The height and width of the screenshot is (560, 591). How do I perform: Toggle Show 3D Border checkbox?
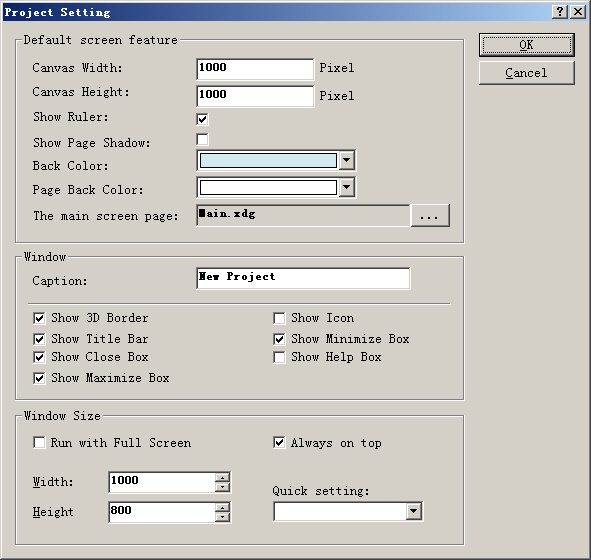(x=39, y=318)
